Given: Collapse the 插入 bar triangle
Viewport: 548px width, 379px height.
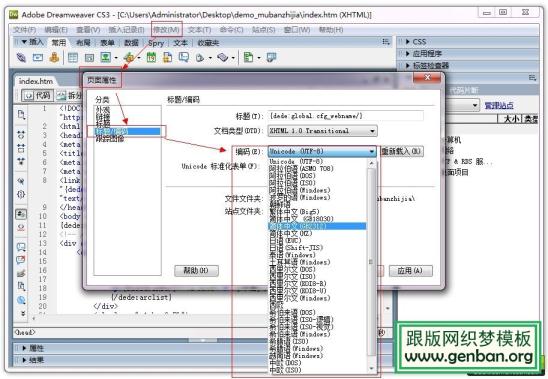Looking at the screenshot, I should [x=24, y=42].
